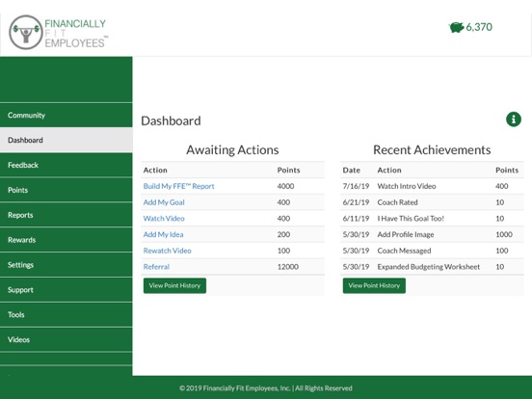Click the copyright footer text
The image size is (532, 399).
point(266,388)
